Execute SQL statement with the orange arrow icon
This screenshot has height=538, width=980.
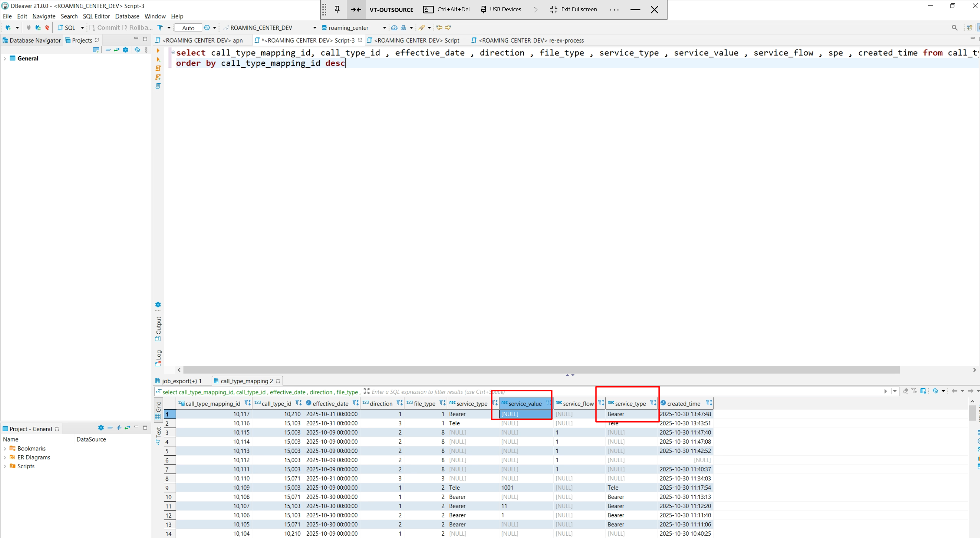[x=158, y=50]
